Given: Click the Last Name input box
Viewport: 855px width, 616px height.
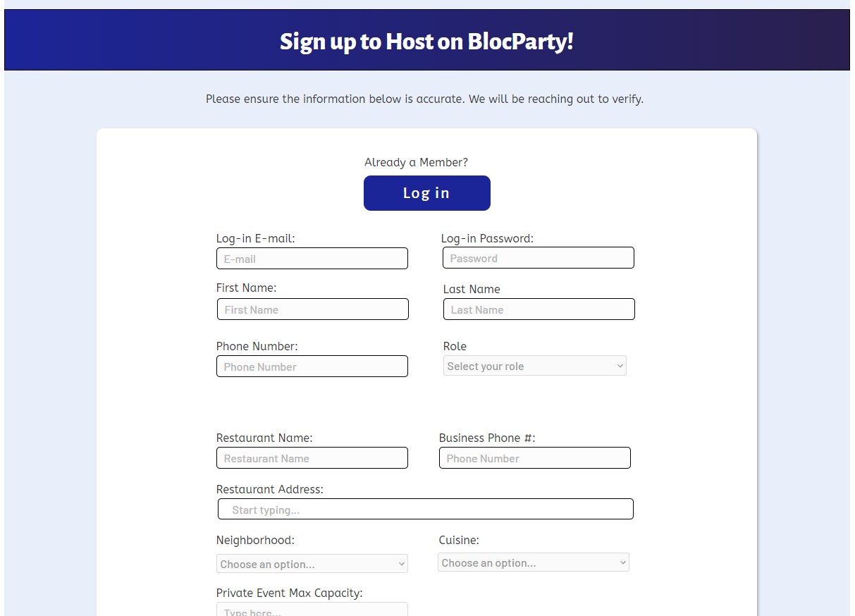Looking at the screenshot, I should (x=539, y=309).
